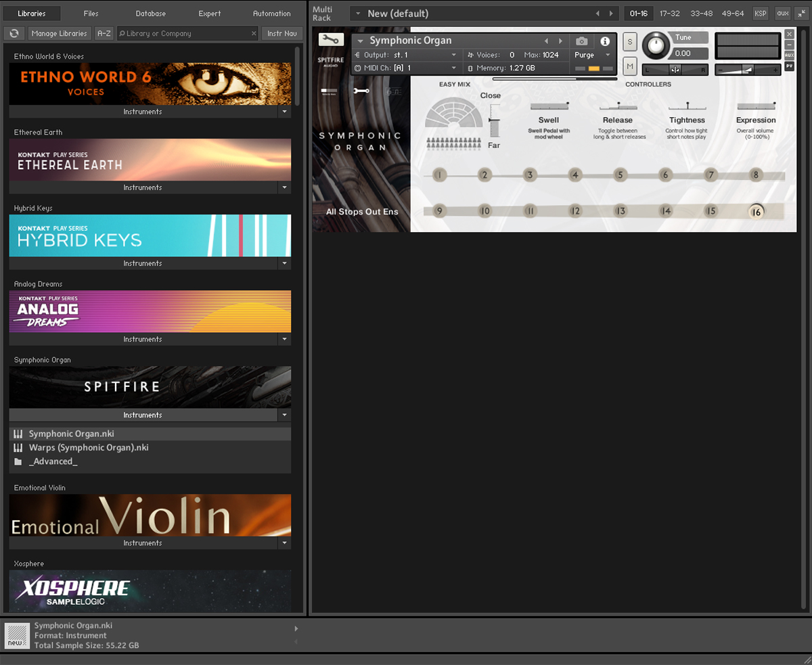The height and width of the screenshot is (665, 812).
Task: Click the refresh libraries icon
Action: click(14, 33)
